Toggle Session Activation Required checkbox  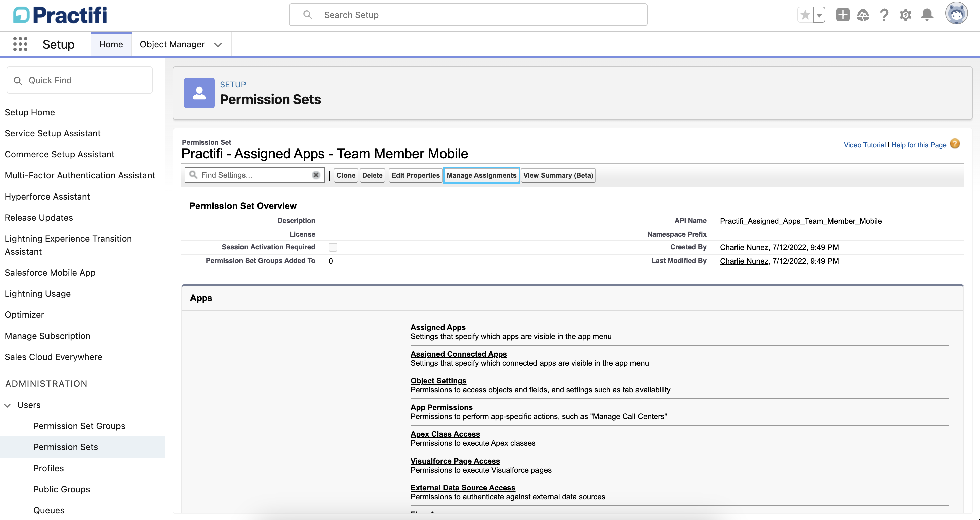click(x=333, y=247)
